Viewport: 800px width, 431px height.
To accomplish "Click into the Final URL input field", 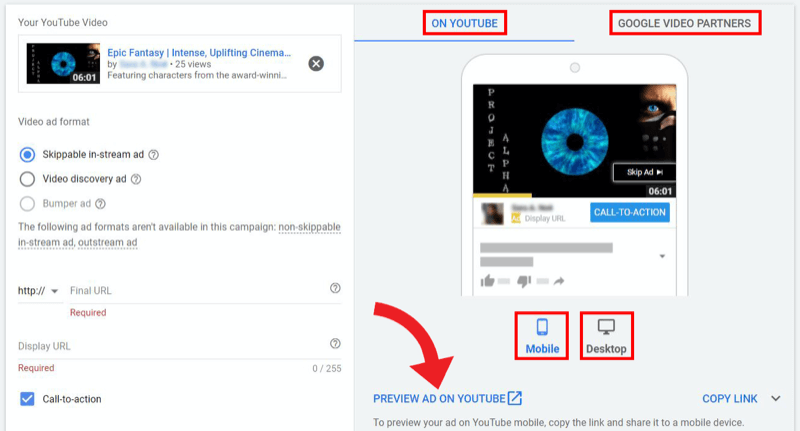I will coord(205,291).
